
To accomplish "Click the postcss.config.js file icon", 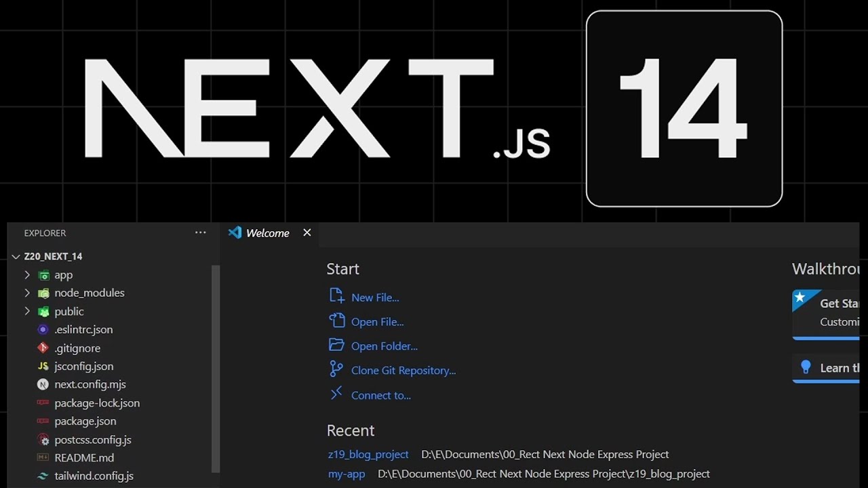I will pyautogui.click(x=43, y=440).
